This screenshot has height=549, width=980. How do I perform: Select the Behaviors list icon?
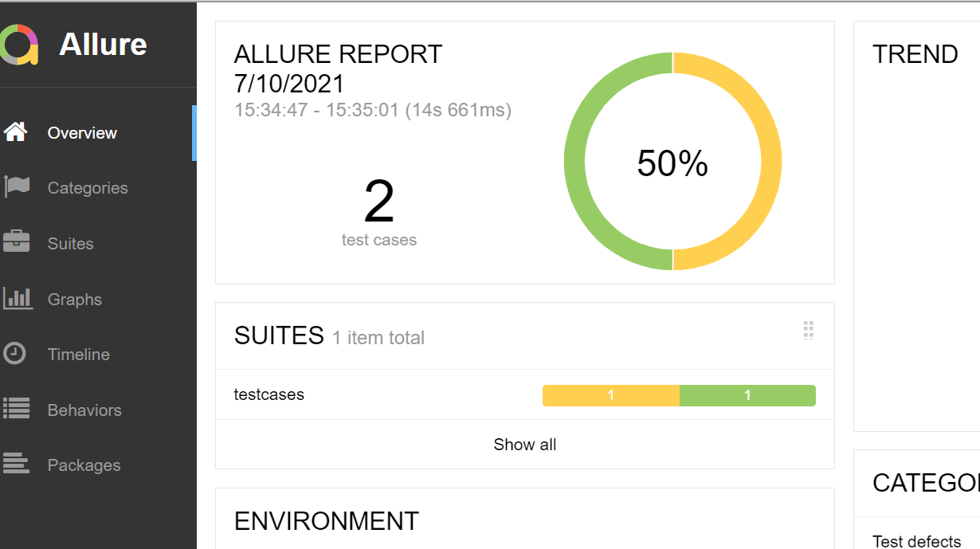click(17, 410)
